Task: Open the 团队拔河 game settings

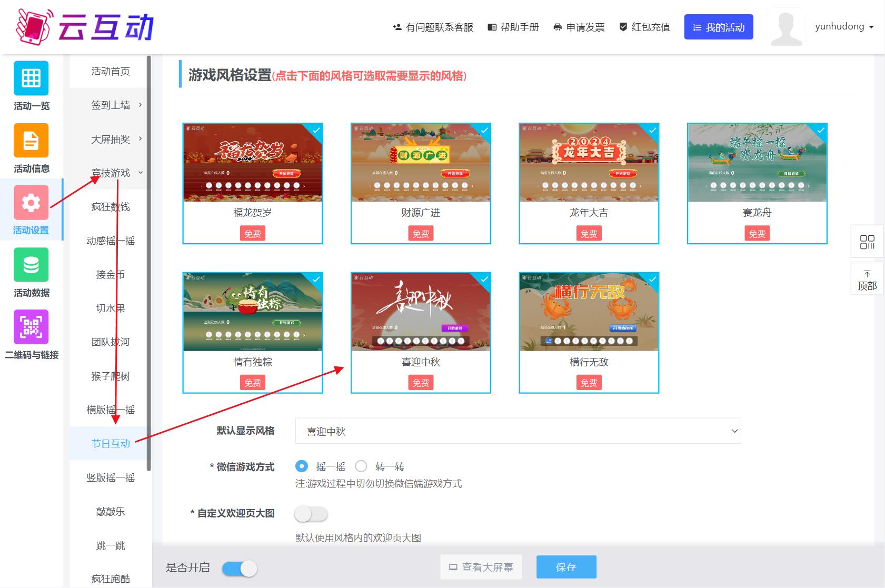Action: 111,342
